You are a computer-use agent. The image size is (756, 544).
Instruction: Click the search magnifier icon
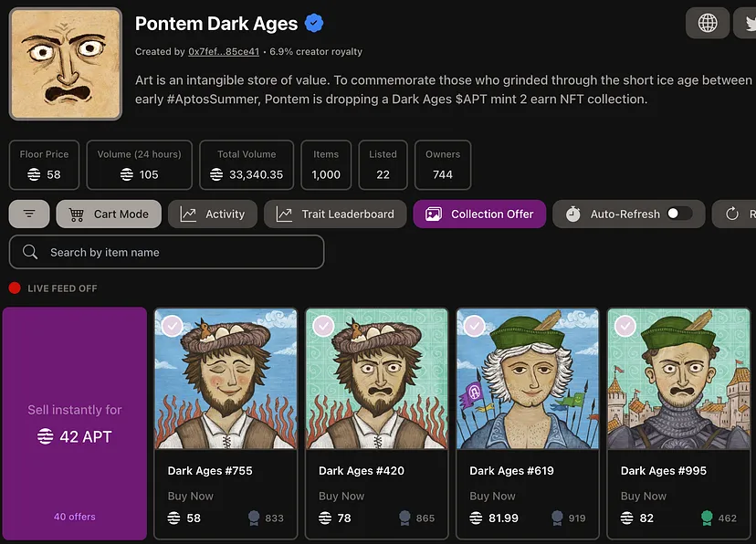(x=30, y=252)
